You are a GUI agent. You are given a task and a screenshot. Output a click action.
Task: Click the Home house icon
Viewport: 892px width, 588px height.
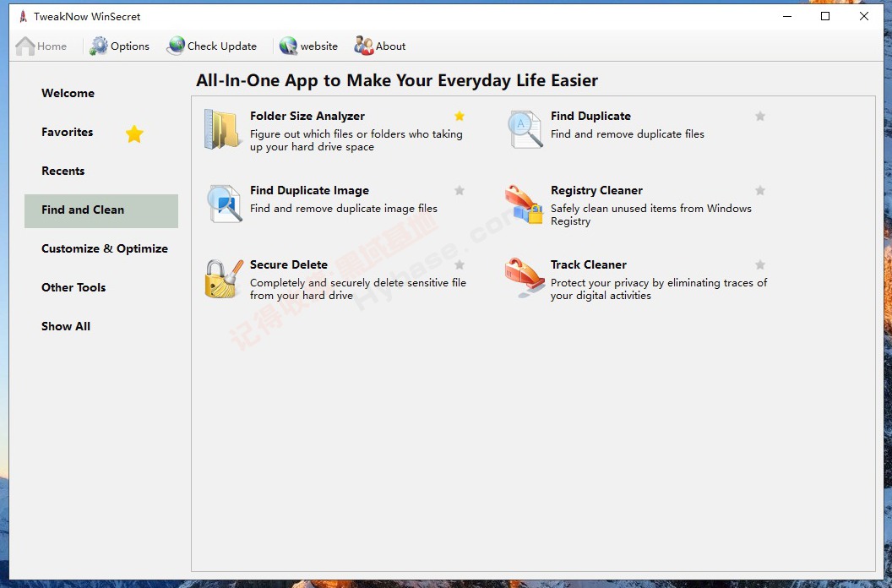(25, 46)
